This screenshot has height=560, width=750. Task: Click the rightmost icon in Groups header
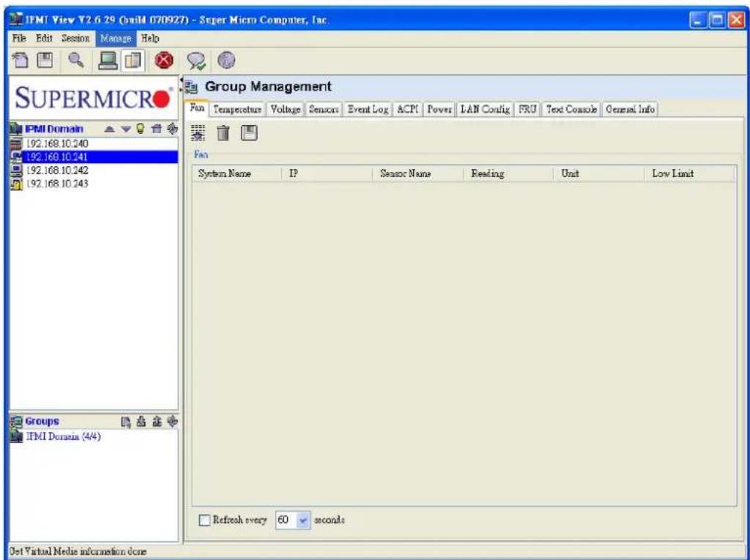[173, 422]
